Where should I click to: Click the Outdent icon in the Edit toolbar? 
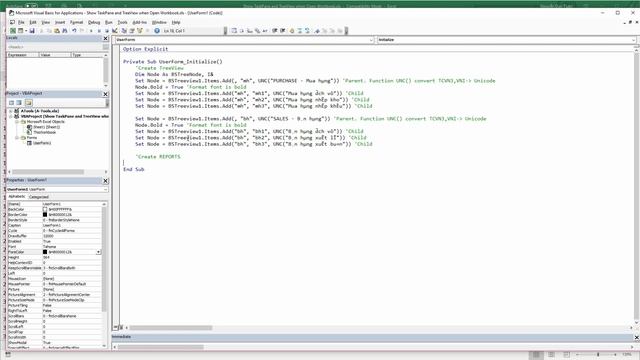click(282, 31)
